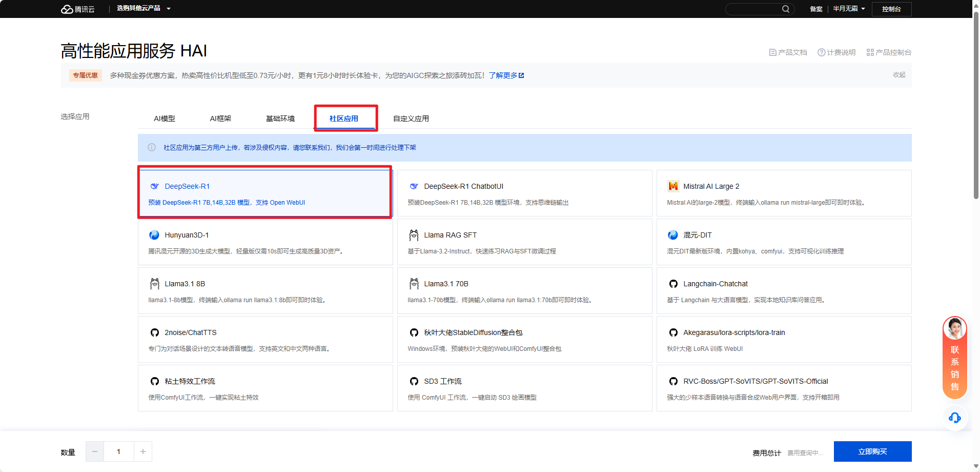Click the SD3 工作流 title text

[x=443, y=381]
